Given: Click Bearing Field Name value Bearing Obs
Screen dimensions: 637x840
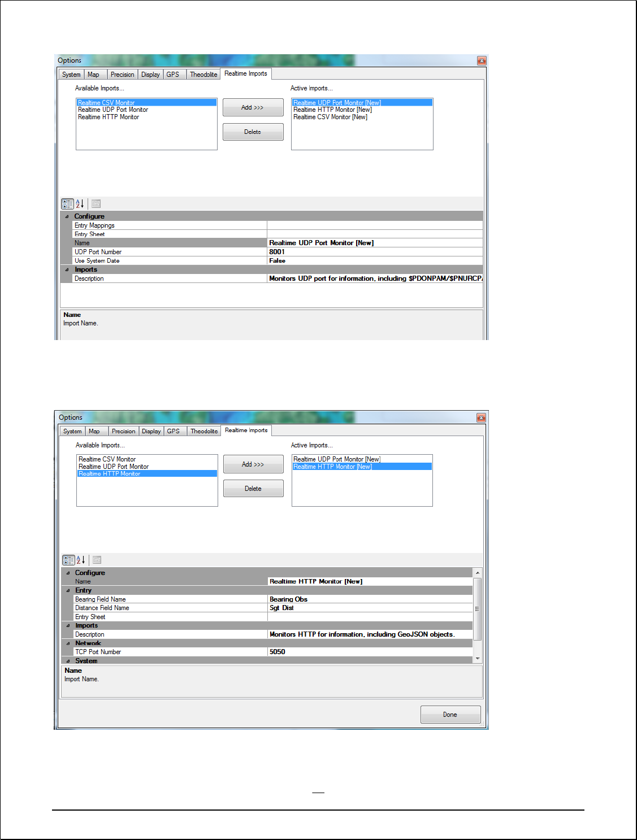Looking at the screenshot, I should (x=370, y=599).
